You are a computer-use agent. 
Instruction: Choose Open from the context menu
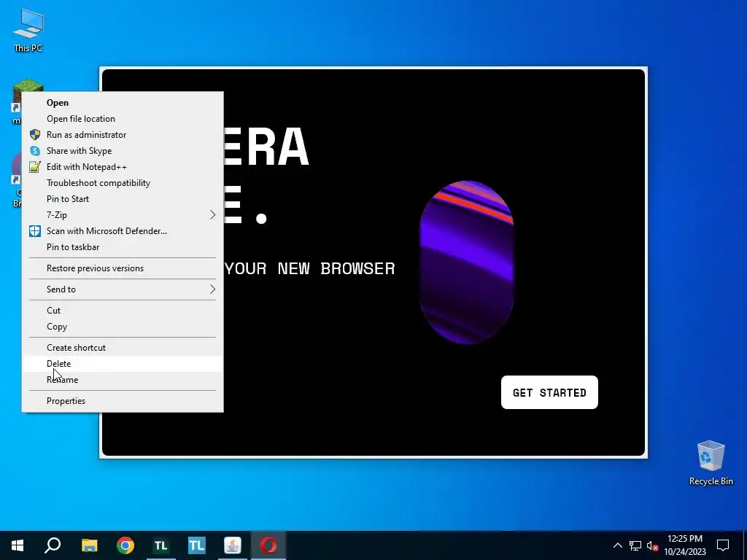pos(123,102)
